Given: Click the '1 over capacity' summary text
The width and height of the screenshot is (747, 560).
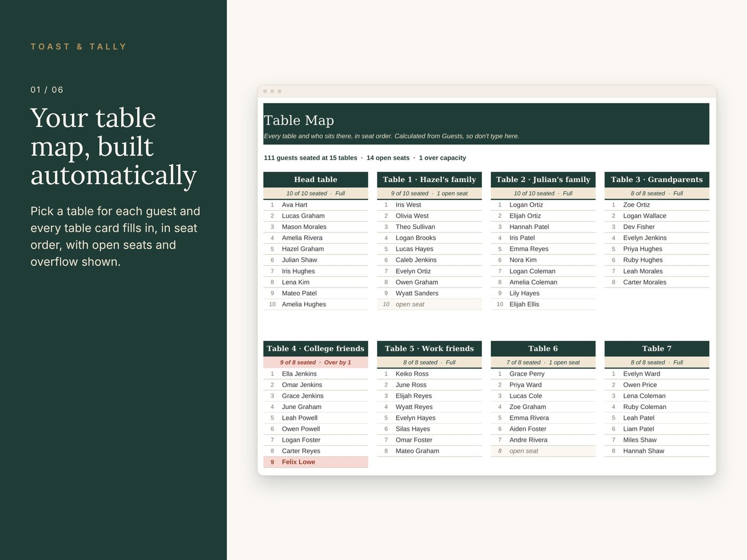Looking at the screenshot, I should [x=442, y=158].
